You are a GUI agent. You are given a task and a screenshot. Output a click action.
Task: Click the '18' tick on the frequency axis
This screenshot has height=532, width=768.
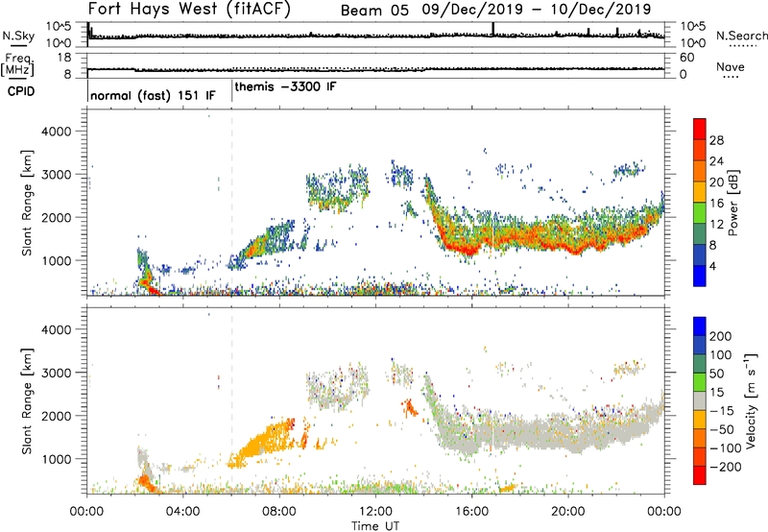(64, 58)
